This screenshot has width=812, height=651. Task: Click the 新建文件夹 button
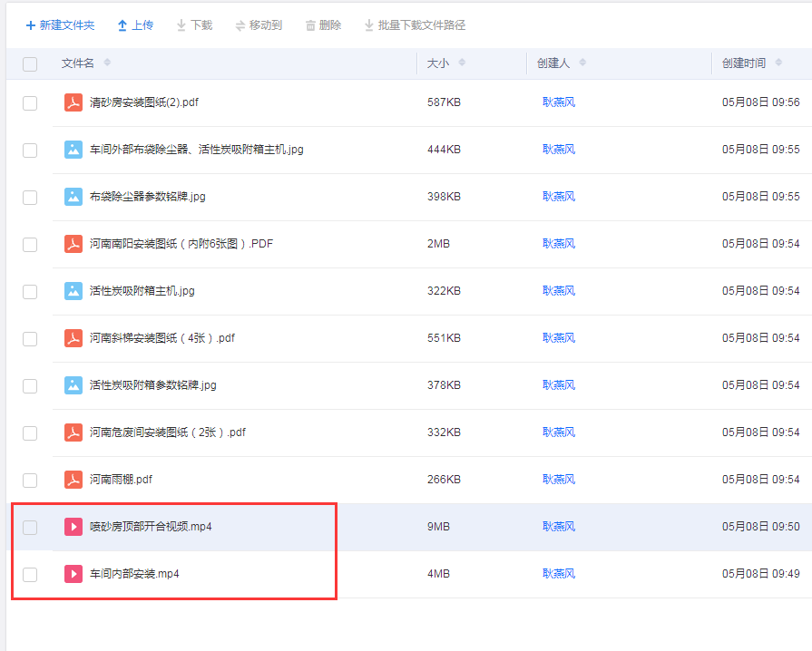pyautogui.click(x=60, y=24)
